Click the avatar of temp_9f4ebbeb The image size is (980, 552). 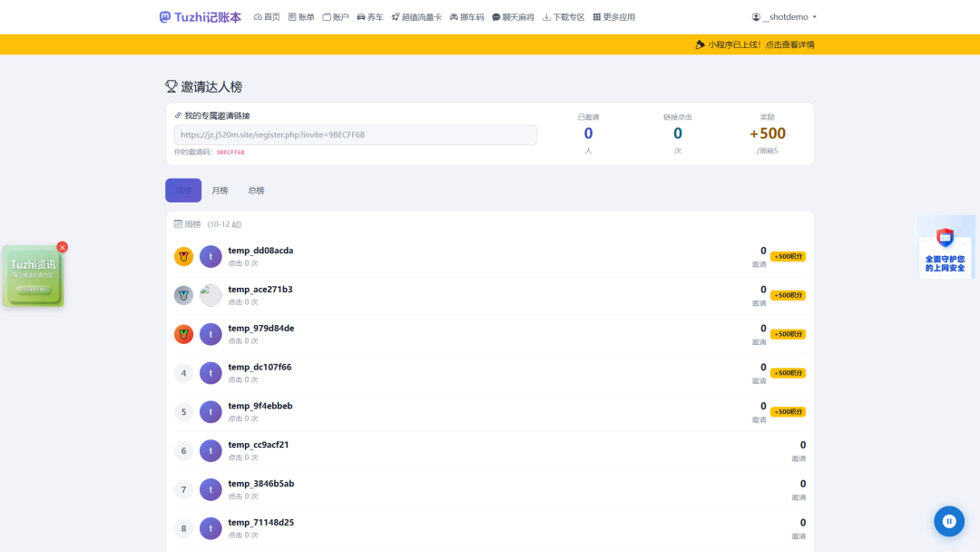211,411
